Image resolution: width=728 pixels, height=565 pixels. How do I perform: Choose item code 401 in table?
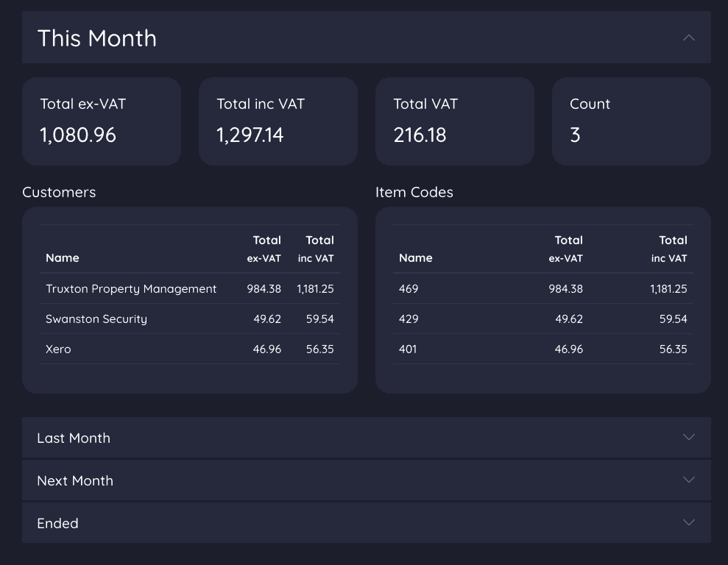coord(408,349)
